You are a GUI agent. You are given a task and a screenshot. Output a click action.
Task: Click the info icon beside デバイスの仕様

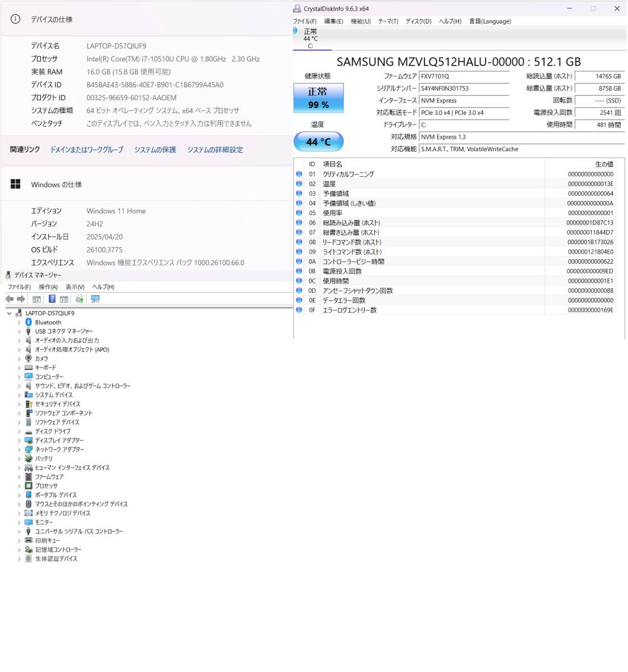[16, 19]
